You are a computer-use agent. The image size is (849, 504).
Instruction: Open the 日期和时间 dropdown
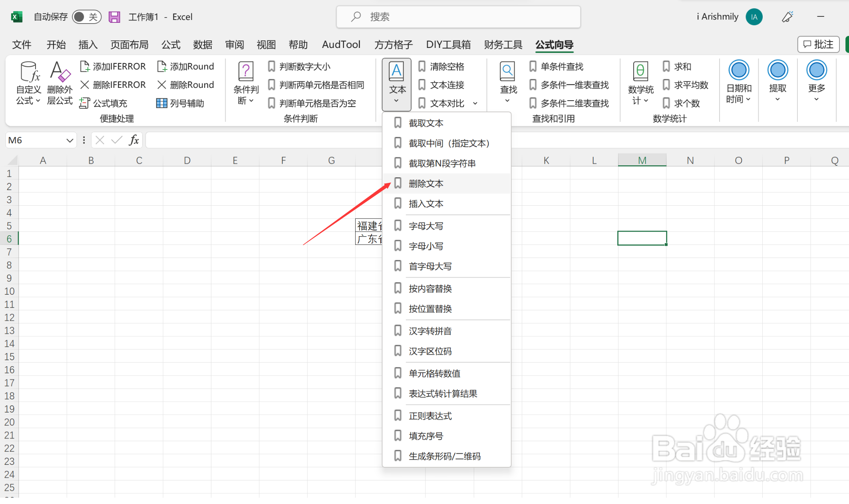pos(739,82)
